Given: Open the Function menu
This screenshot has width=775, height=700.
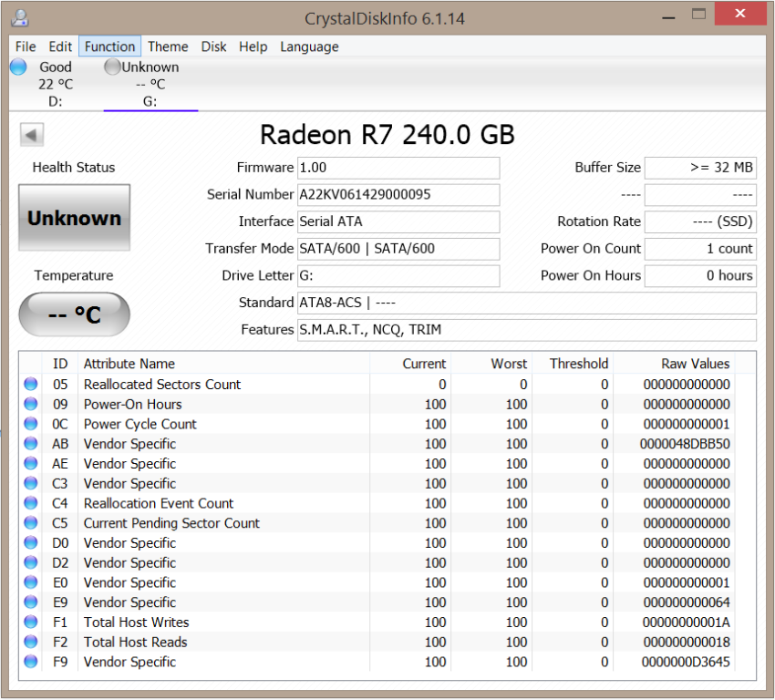Looking at the screenshot, I should tap(109, 46).
